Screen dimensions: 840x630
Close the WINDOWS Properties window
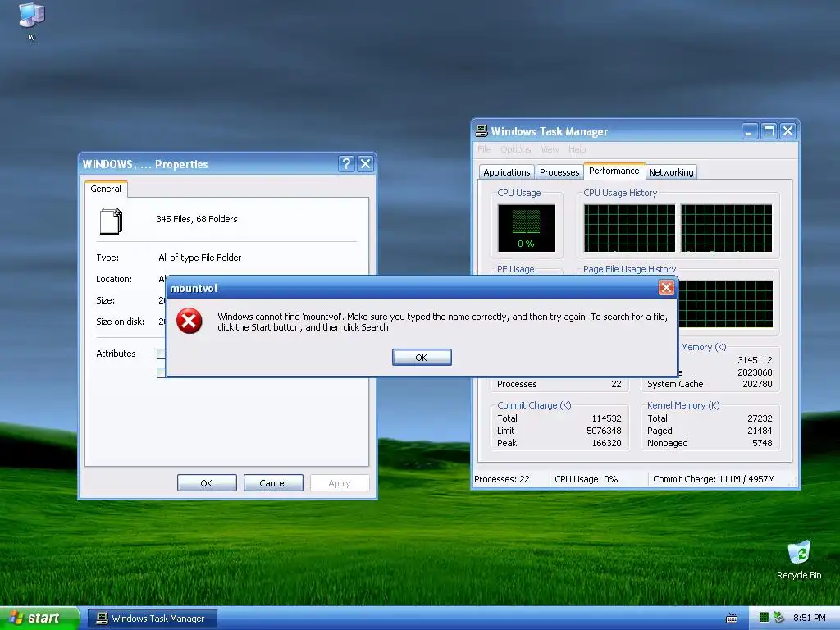(365, 163)
